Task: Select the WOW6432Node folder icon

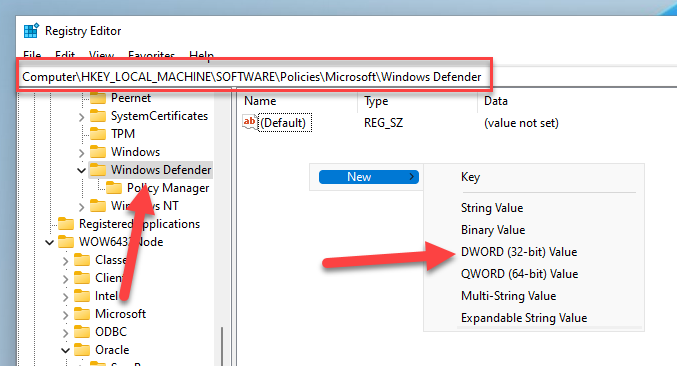Action: 66,242
